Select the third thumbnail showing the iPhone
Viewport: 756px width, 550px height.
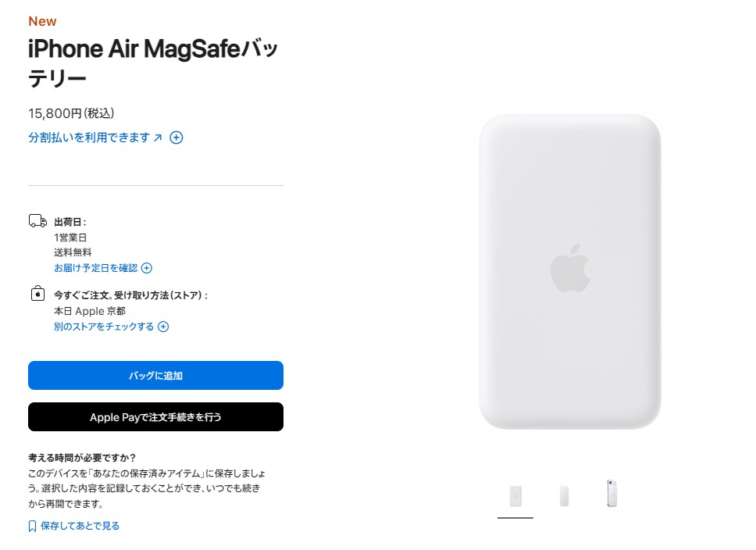pyautogui.click(x=612, y=494)
